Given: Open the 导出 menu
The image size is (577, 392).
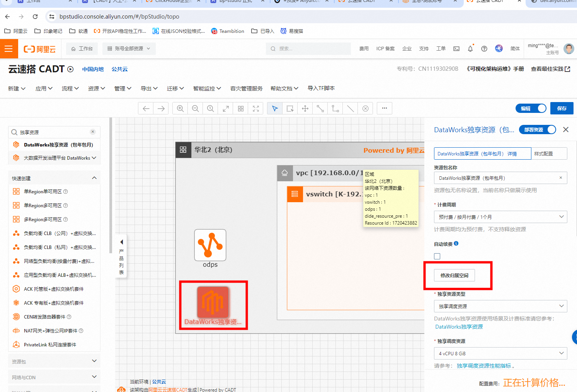Looking at the screenshot, I should point(149,89).
